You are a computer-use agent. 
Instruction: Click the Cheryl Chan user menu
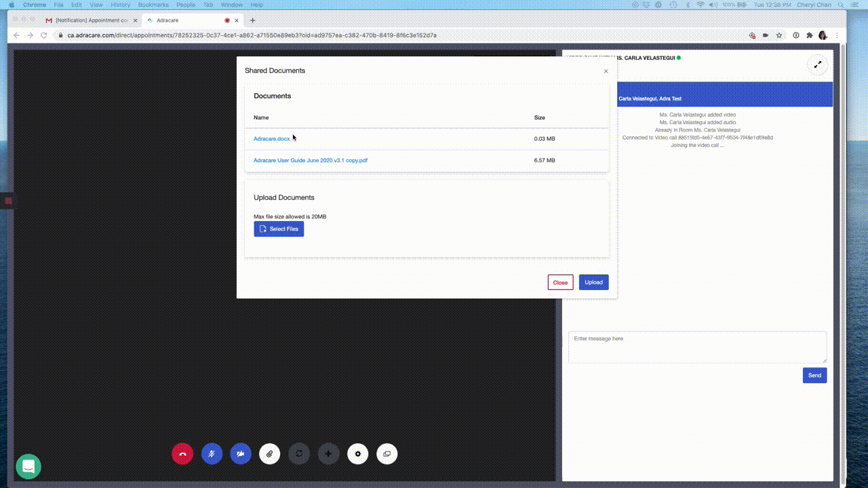(x=814, y=5)
